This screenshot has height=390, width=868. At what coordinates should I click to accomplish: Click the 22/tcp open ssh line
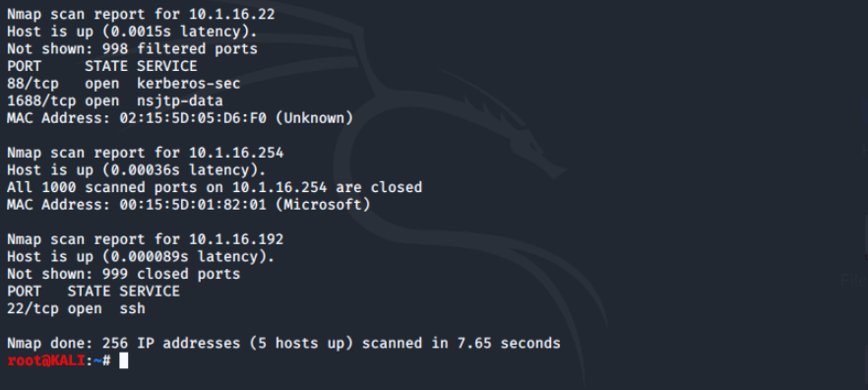(76, 308)
